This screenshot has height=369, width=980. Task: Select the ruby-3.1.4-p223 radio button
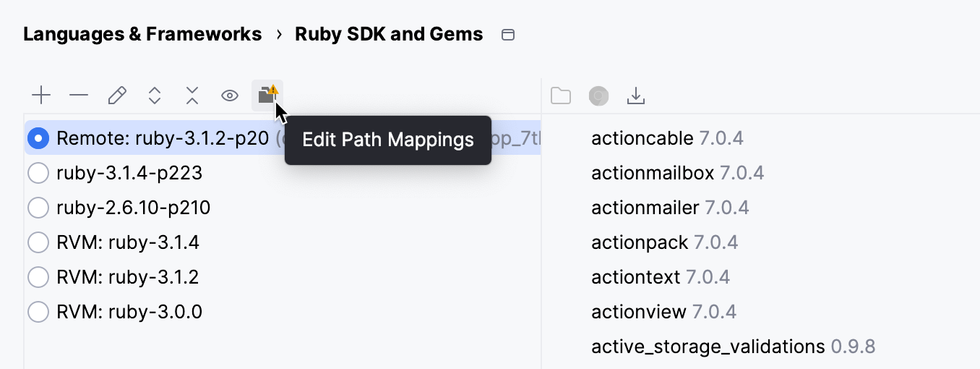(x=38, y=173)
